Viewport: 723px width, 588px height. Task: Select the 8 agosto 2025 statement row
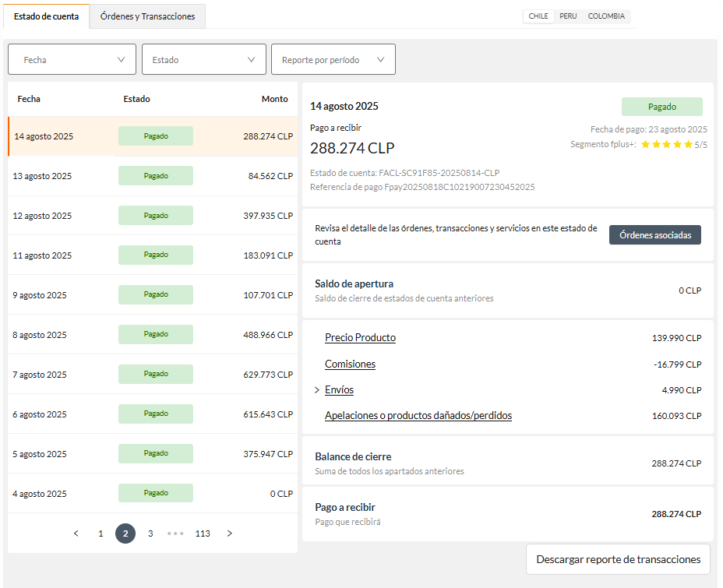tap(153, 335)
